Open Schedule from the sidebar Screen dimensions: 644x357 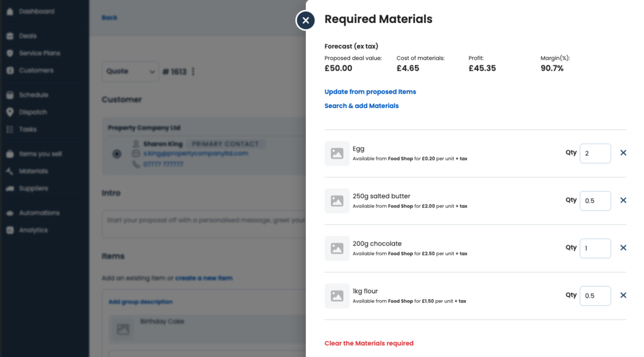[x=33, y=95]
